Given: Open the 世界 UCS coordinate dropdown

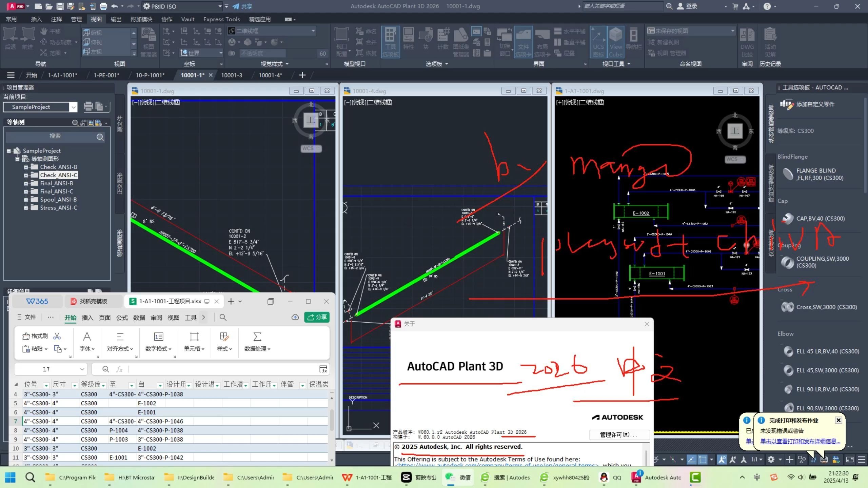Looking at the screenshot, I should click(220, 53).
